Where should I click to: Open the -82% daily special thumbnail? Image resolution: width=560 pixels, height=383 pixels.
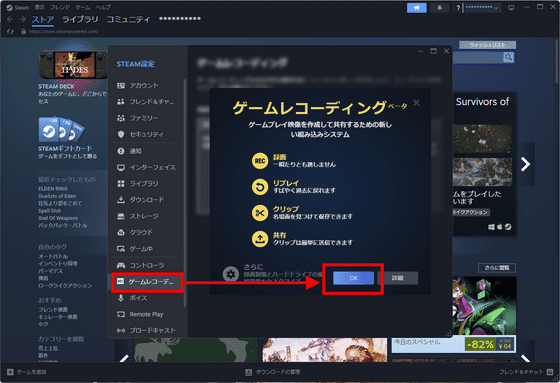[x=454, y=314]
